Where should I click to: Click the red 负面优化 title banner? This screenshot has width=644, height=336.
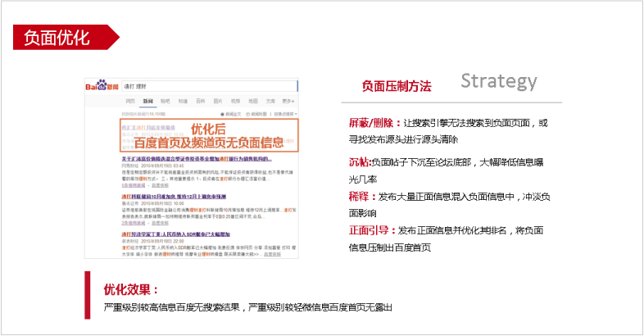[x=62, y=37]
